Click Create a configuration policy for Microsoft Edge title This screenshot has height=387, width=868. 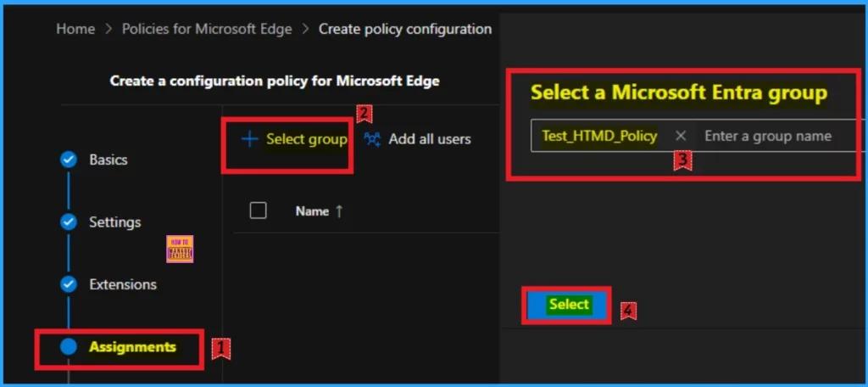click(275, 81)
